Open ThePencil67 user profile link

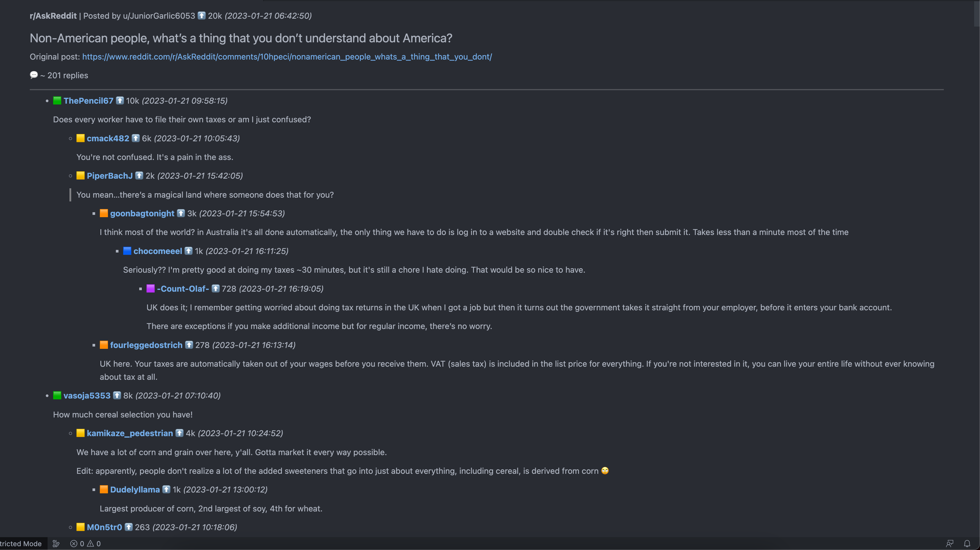point(88,100)
